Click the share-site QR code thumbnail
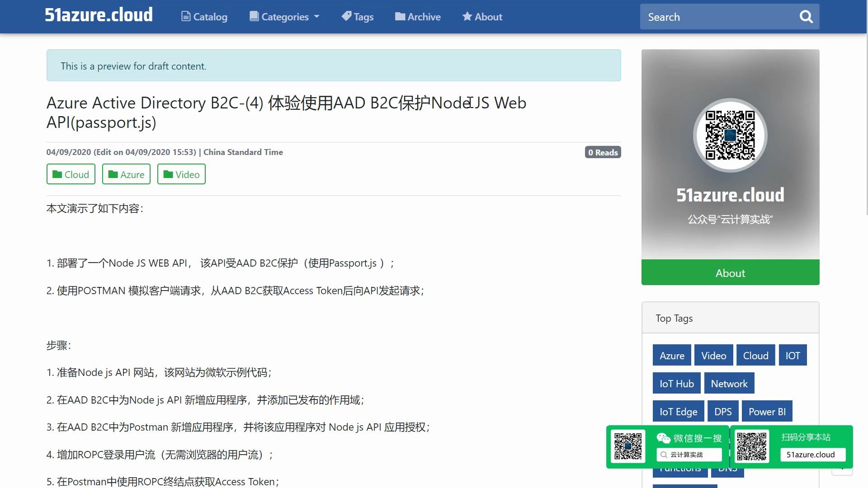868x488 pixels. [x=752, y=446]
